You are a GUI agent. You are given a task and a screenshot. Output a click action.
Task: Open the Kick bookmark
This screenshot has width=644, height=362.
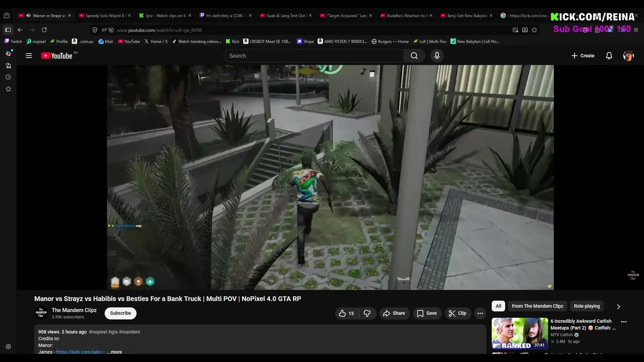click(232, 41)
